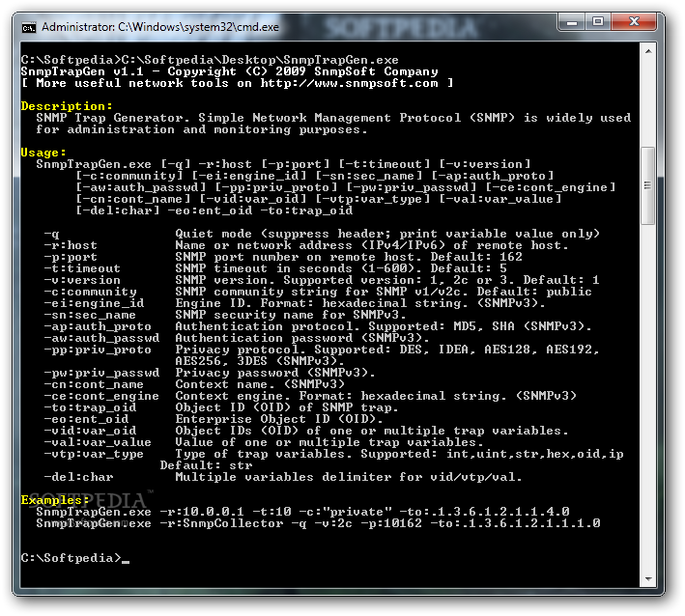
Task: Click the '-to:trap_oid' option in the option list
Action: pos(90,407)
